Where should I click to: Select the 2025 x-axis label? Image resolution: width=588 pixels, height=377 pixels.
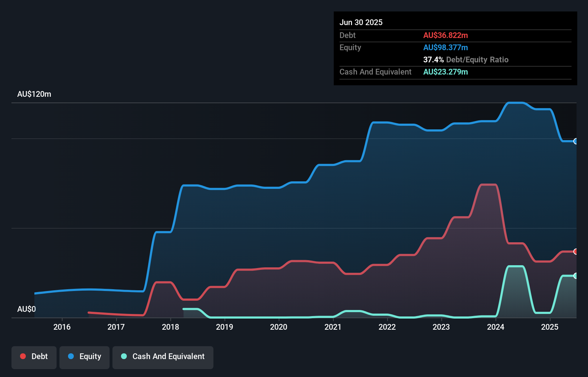pos(550,327)
